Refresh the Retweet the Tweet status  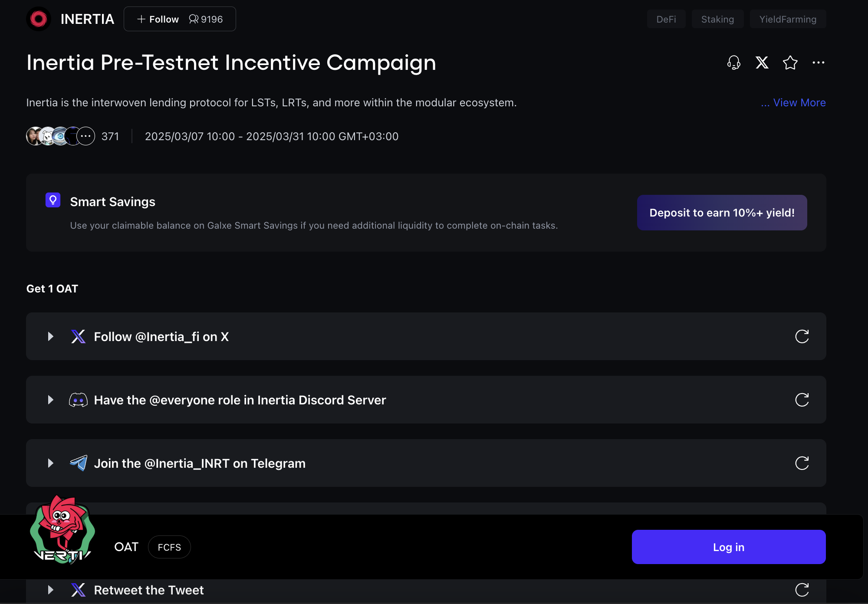[x=802, y=590]
